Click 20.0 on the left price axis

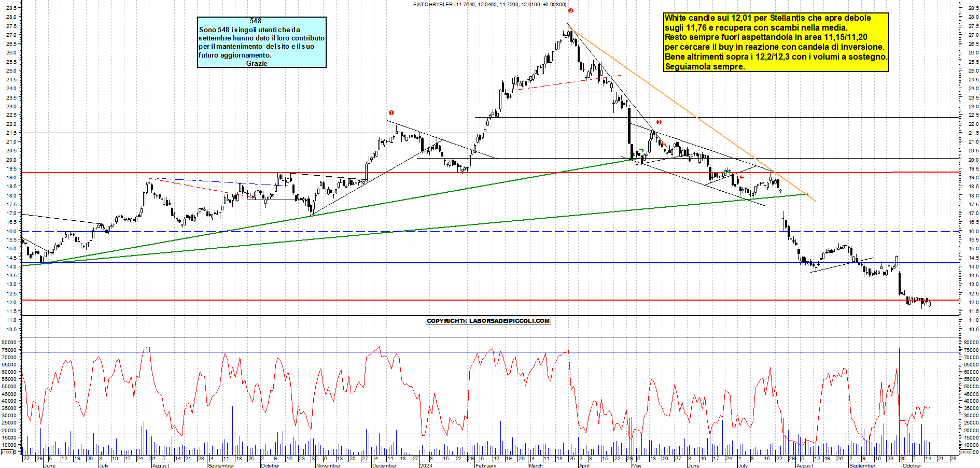tap(11, 160)
